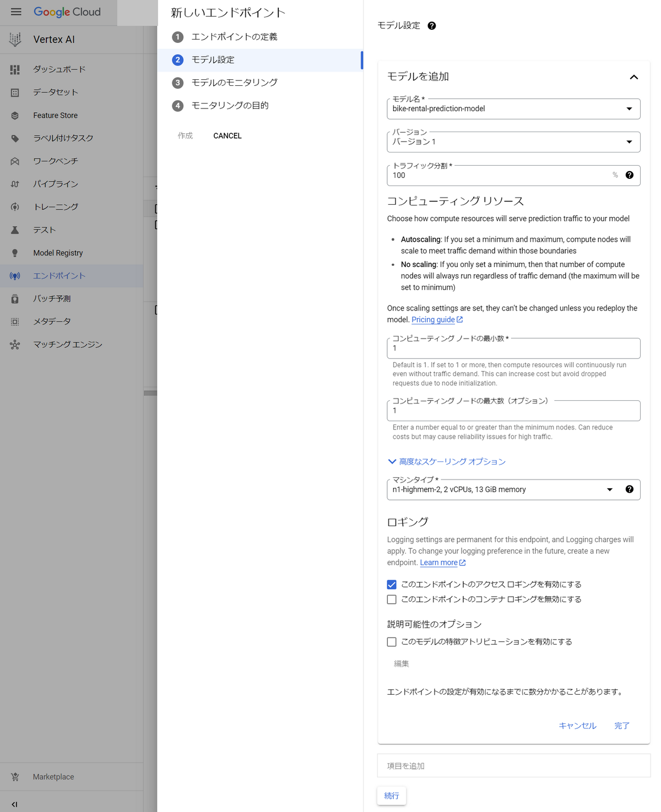Click external-link icon beside Pricing guide
The height and width of the screenshot is (812, 661).
(x=460, y=320)
